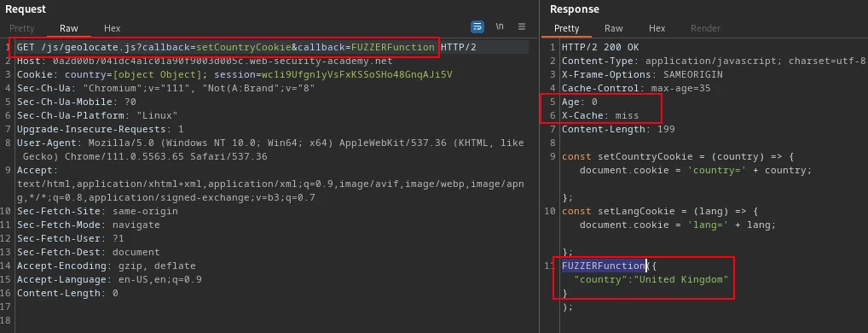
Task: Switch Response view to Raw tab
Action: click(613, 28)
